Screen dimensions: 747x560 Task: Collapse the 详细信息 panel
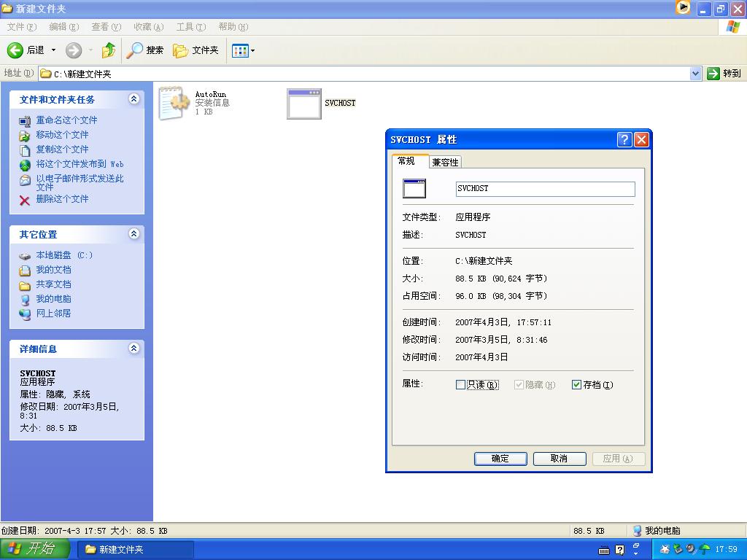(134, 348)
